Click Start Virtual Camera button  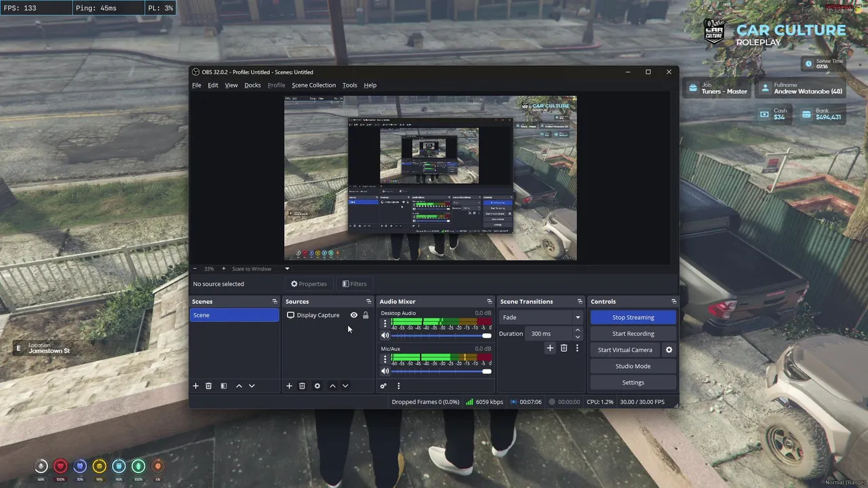(625, 350)
